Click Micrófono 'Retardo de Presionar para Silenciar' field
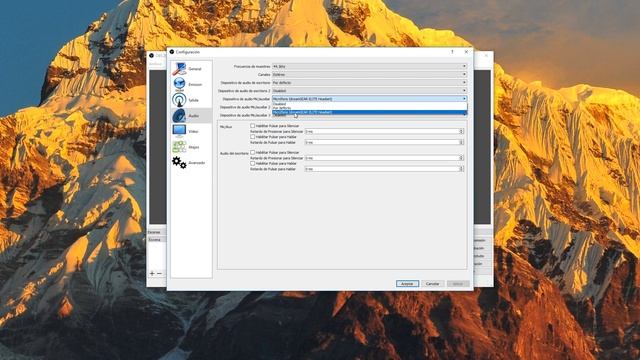The width and height of the screenshot is (640, 360). pos(384,131)
